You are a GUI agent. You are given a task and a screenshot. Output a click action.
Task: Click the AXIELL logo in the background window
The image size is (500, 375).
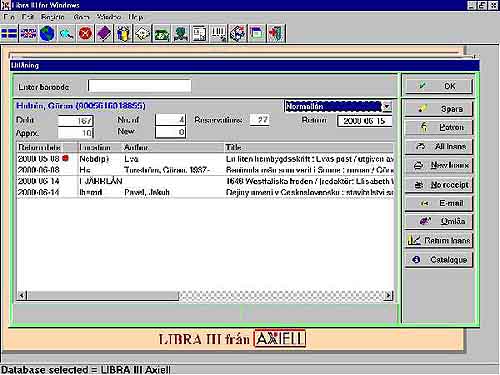(x=280, y=339)
